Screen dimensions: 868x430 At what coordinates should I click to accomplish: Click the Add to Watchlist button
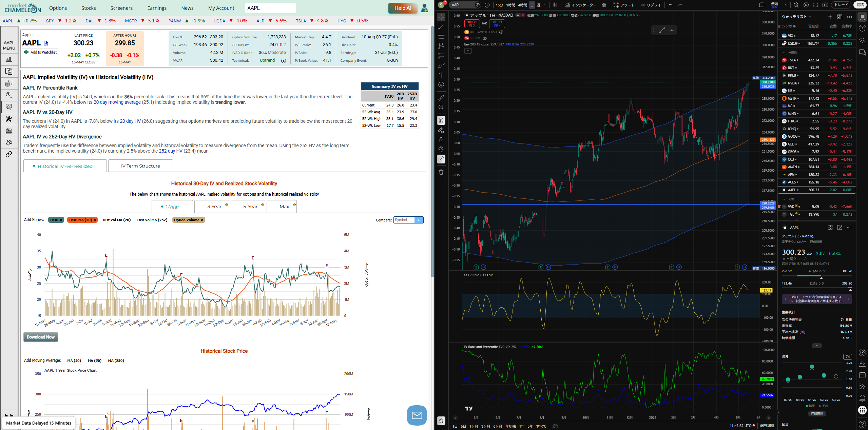coord(40,52)
